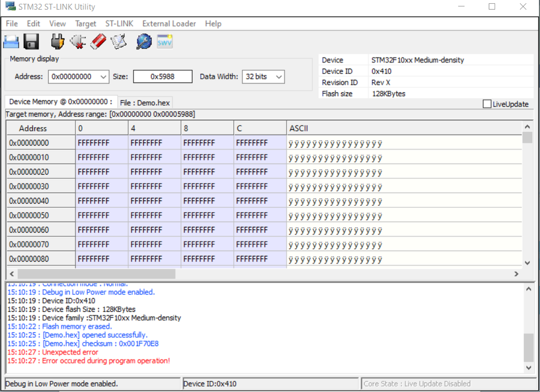Click the Program verify icon
Image resolution: width=540 pixels, height=392 pixels.
[x=119, y=42]
